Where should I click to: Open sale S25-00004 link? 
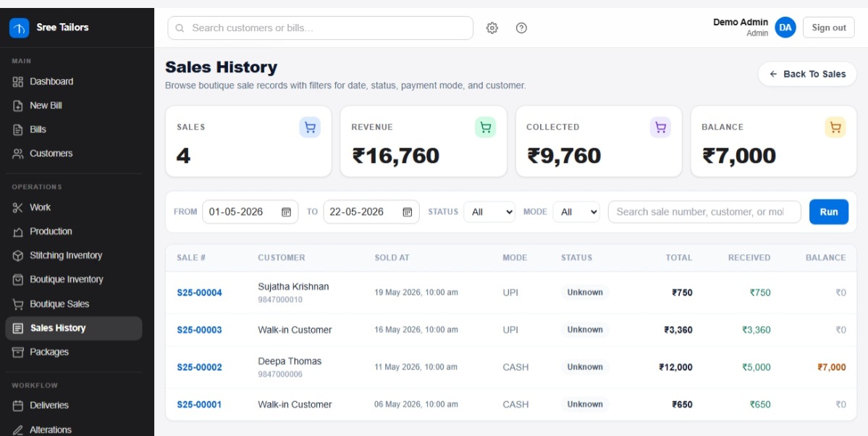[199, 293]
